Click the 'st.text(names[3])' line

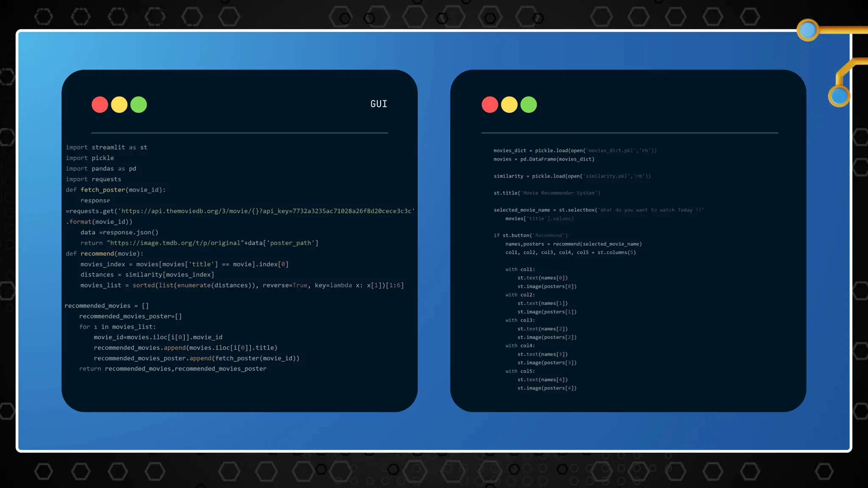(x=542, y=354)
